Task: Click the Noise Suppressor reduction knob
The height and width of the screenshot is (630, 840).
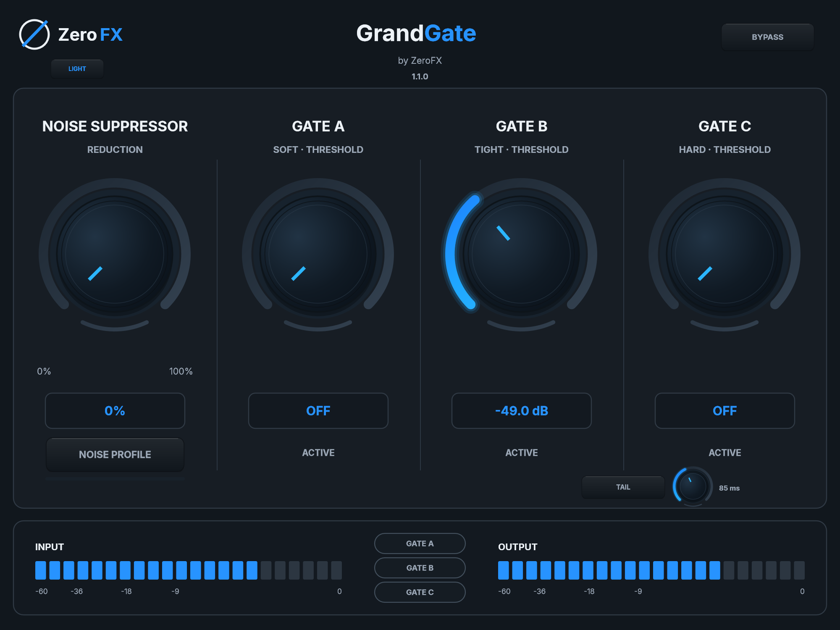Action: (x=115, y=254)
